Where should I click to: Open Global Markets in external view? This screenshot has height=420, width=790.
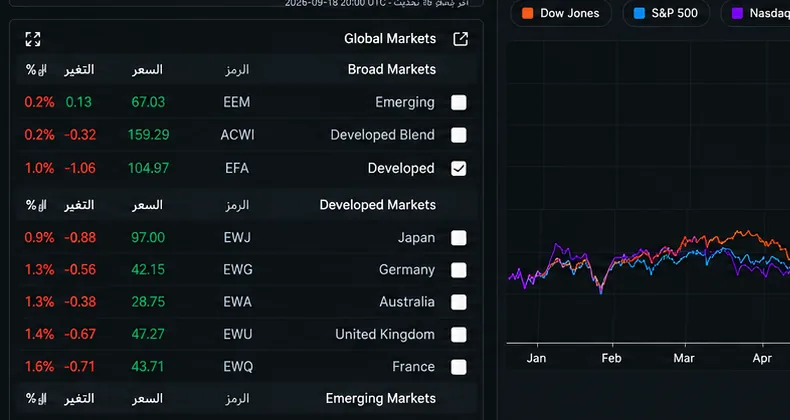(x=460, y=39)
